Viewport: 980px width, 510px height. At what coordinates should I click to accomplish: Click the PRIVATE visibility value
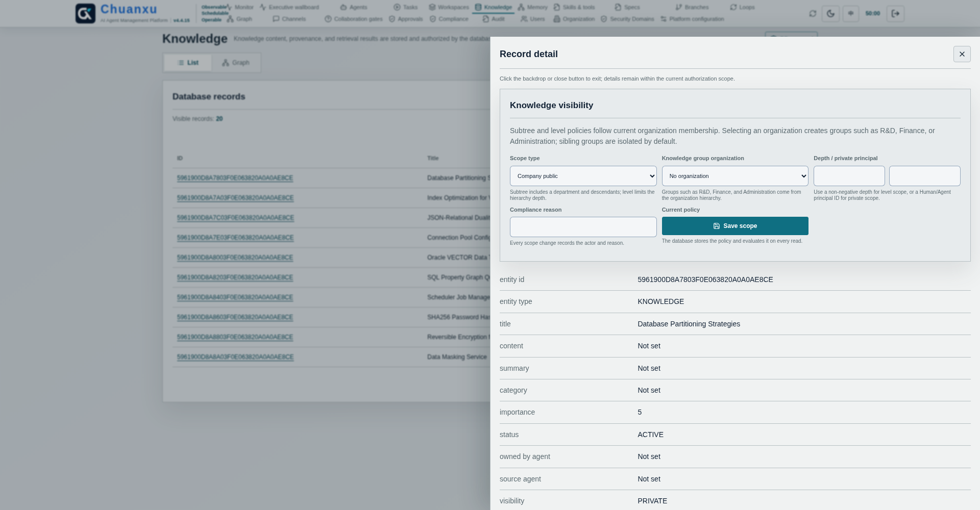tap(652, 501)
